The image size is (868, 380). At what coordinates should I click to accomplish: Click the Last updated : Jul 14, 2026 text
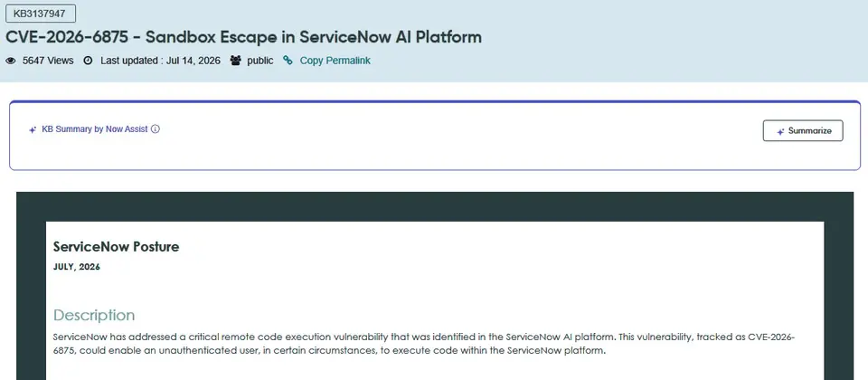pos(161,61)
